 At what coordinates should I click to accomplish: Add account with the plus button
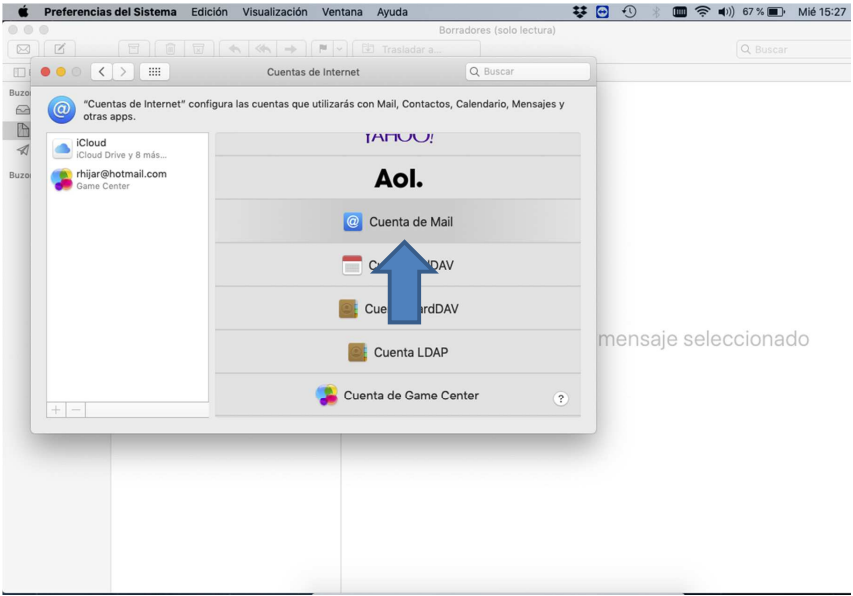tap(56, 410)
